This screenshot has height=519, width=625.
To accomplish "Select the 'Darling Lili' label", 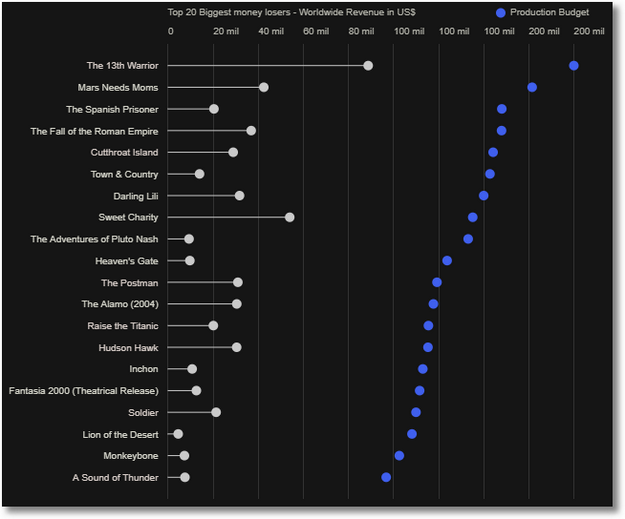I will (136, 197).
